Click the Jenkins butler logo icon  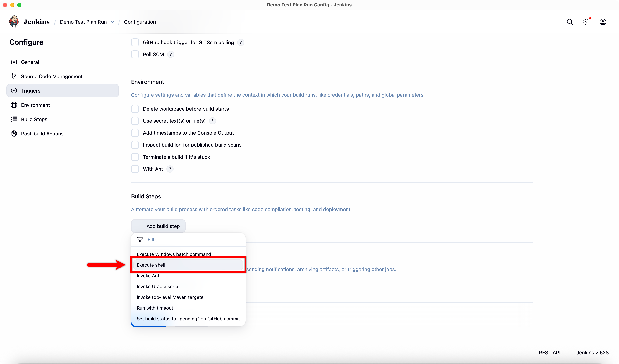pos(14,22)
